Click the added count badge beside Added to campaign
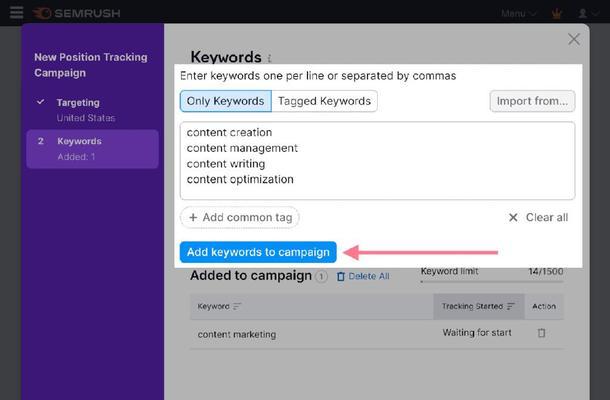Screen dimensions: 610x400 coord(321,276)
